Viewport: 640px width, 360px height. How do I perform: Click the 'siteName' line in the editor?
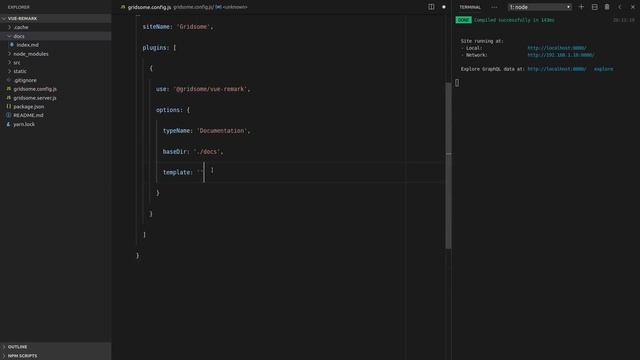(x=178, y=27)
